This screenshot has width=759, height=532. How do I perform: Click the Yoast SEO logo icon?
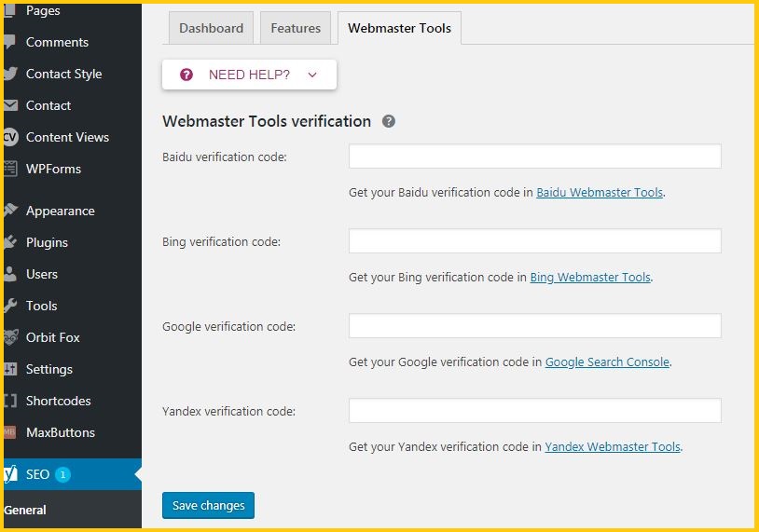coord(10,474)
